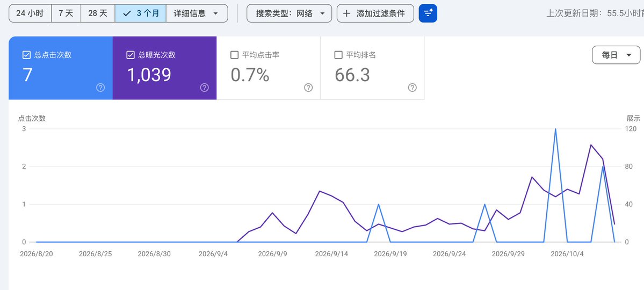The width and height of the screenshot is (644, 290).
Task: Click the 添加过滤条件 button
Action: tap(375, 13)
